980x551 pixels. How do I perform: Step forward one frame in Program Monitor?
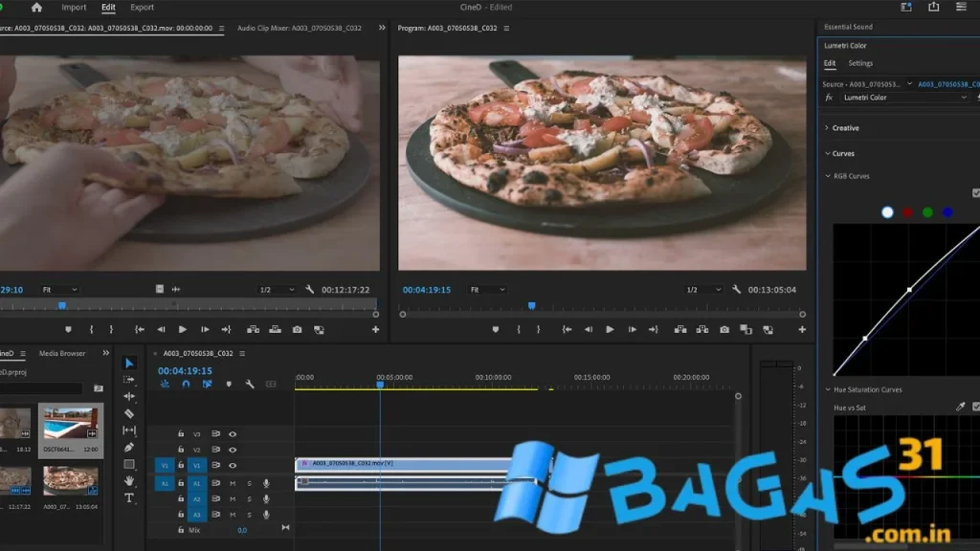[x=632, y=330]
